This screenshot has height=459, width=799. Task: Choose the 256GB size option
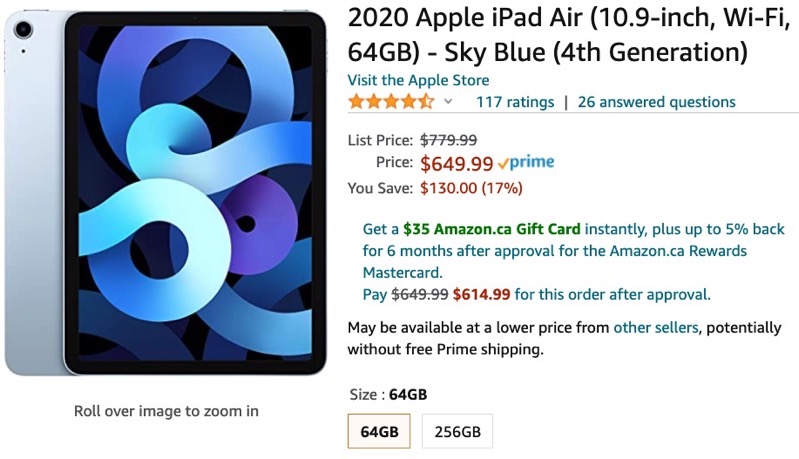coord(457,432)
